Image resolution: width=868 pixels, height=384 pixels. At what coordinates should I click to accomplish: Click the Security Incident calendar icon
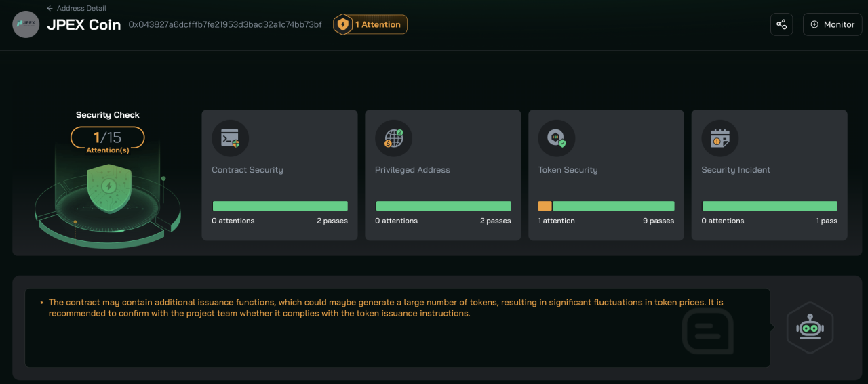pos(719,138)
